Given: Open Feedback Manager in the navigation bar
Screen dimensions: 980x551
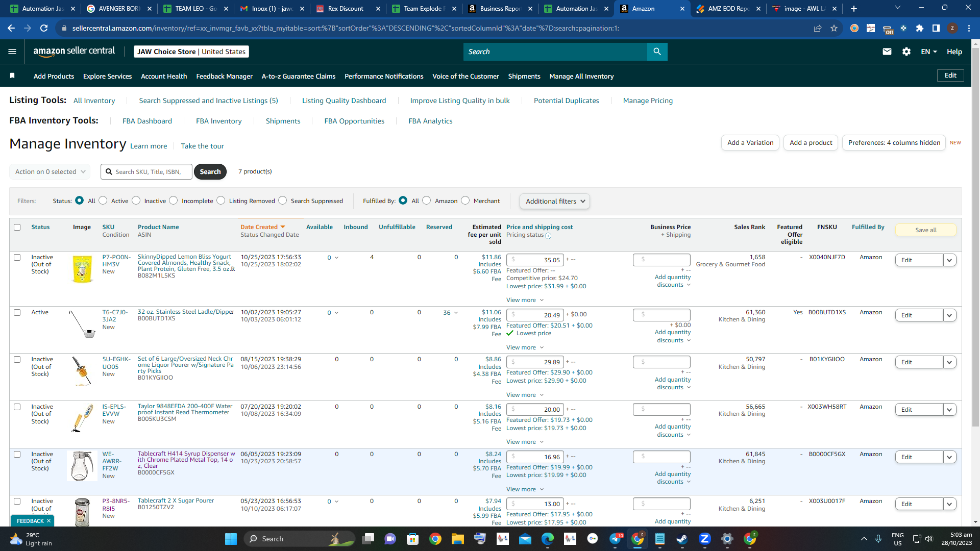Looking at the screenshot, I should (x=224, y=76).
